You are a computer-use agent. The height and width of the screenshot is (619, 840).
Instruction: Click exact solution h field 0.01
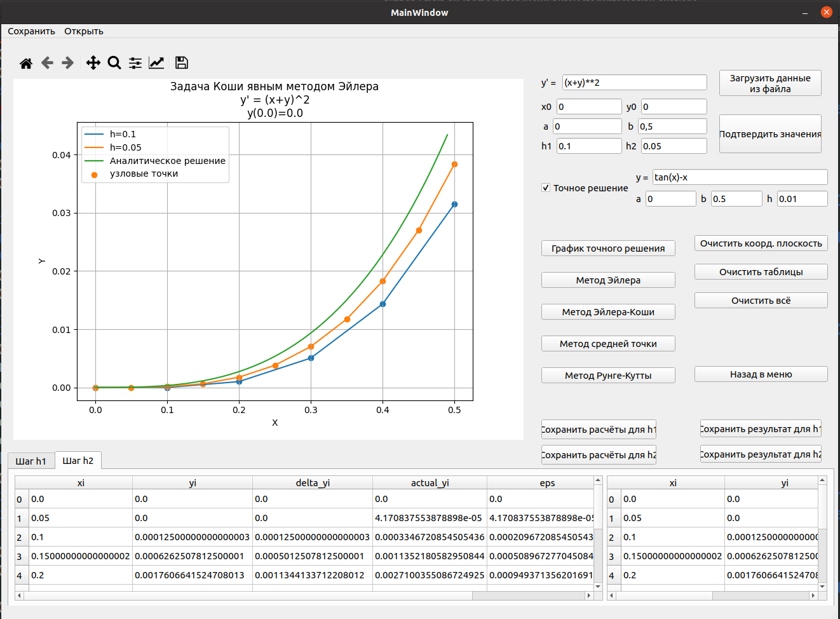coord(803,199)
